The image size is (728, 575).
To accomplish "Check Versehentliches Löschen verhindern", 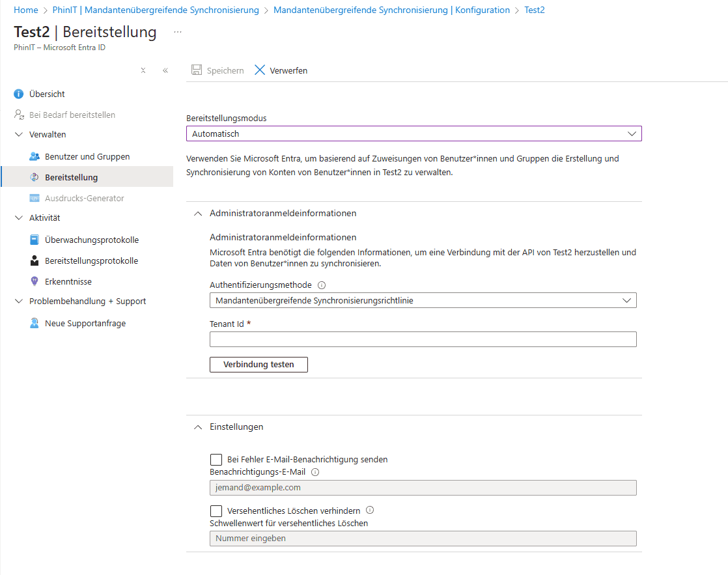I will (x=216, y=511).
